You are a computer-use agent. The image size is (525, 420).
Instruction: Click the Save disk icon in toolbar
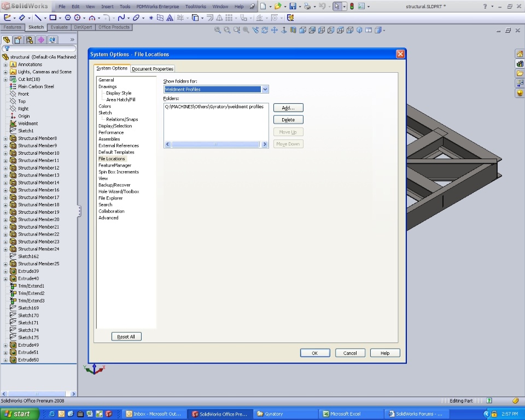pyautogui.click(x=293, y=7)
